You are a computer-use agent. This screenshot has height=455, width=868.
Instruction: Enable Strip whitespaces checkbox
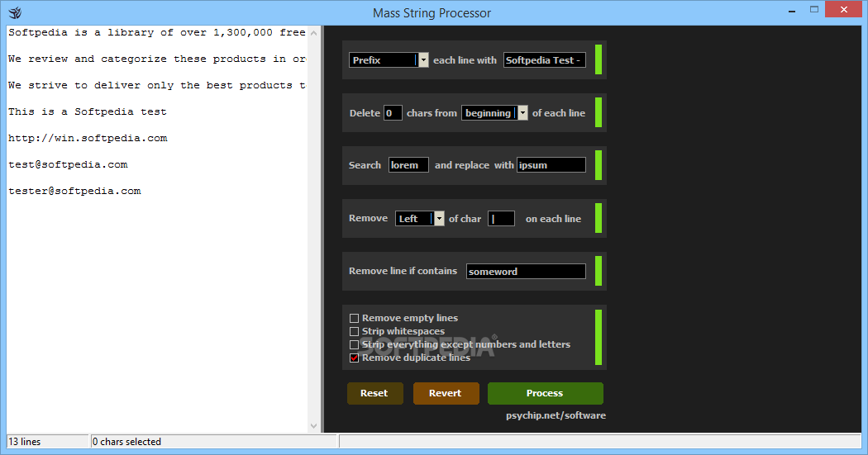pos(355,332)
